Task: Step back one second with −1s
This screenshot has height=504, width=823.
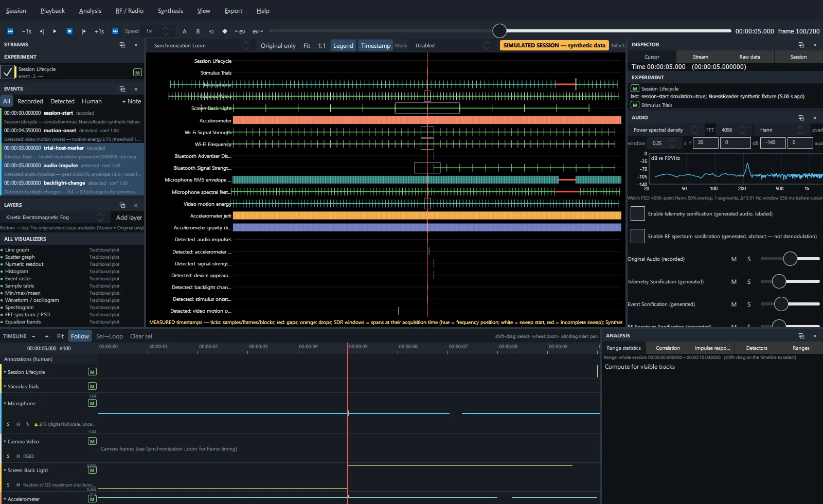Action: (x=27, y=31)
